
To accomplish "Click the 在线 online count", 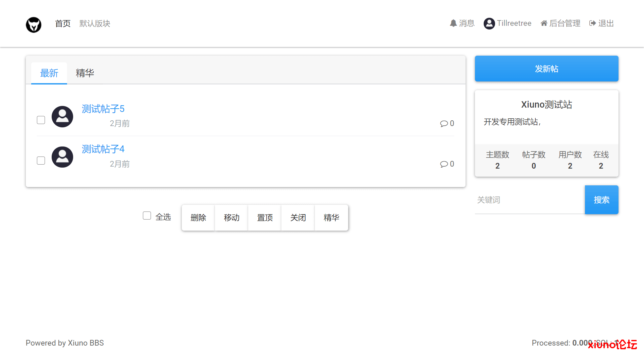I will [x=601, y=160].
